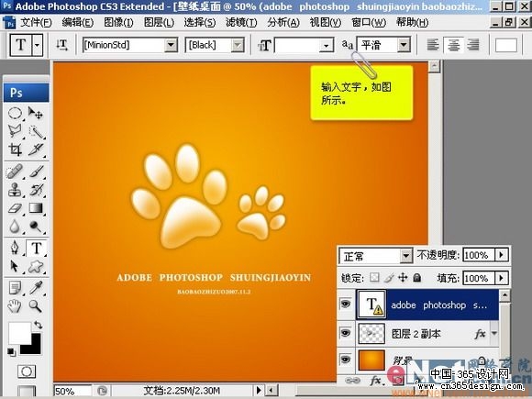Click the text color swatch in options bar

tap(505, 45)
